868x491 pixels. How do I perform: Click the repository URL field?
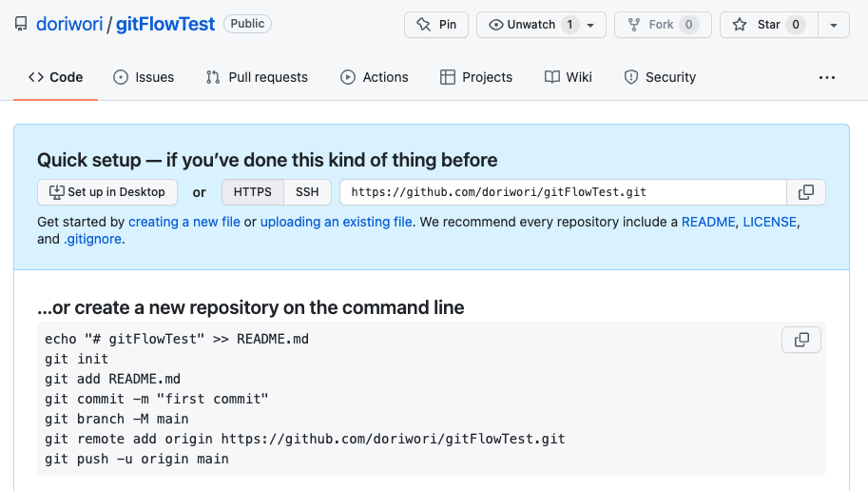[563, 192]
